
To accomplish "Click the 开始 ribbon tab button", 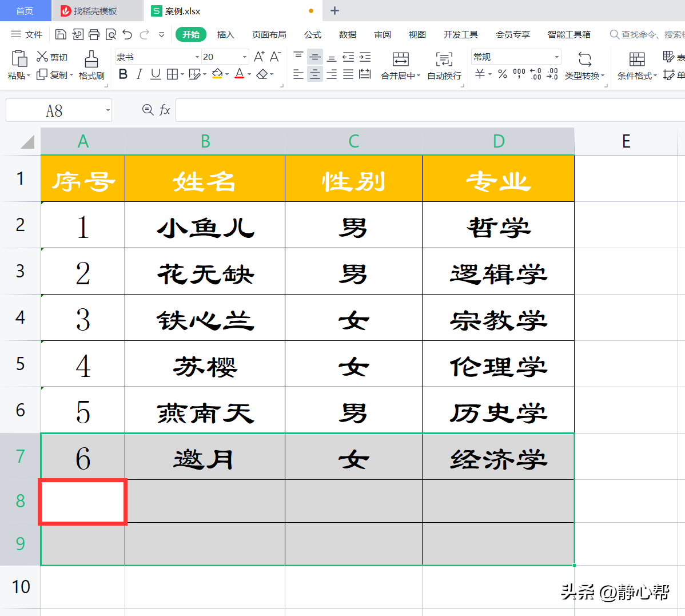I will tap(191, 34).
